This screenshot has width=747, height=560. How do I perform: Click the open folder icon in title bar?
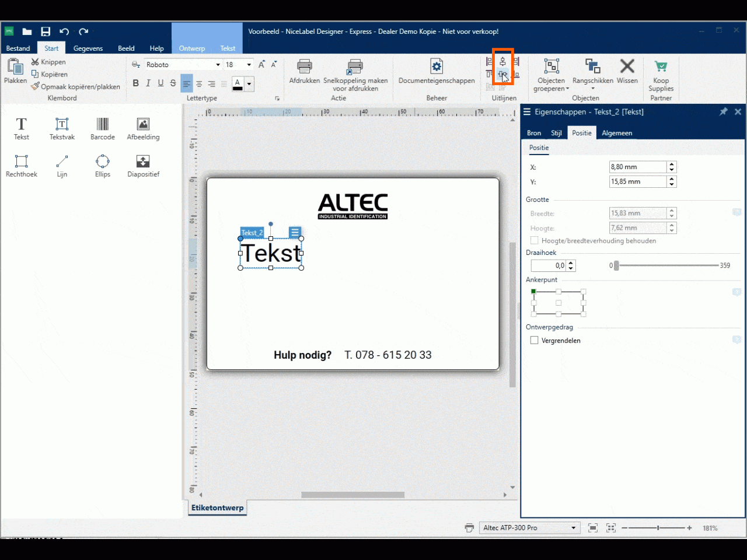27,32
